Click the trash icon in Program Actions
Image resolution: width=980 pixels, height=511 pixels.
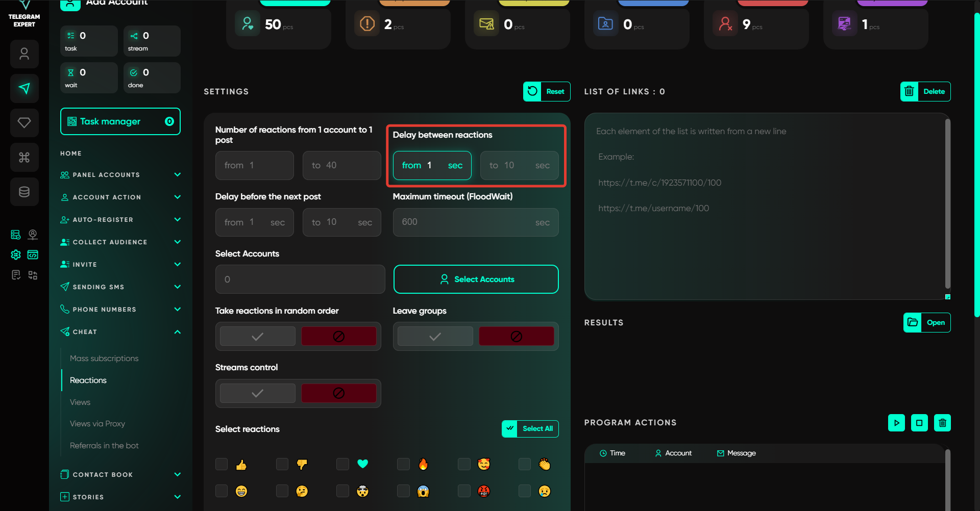tap(942, 423)
